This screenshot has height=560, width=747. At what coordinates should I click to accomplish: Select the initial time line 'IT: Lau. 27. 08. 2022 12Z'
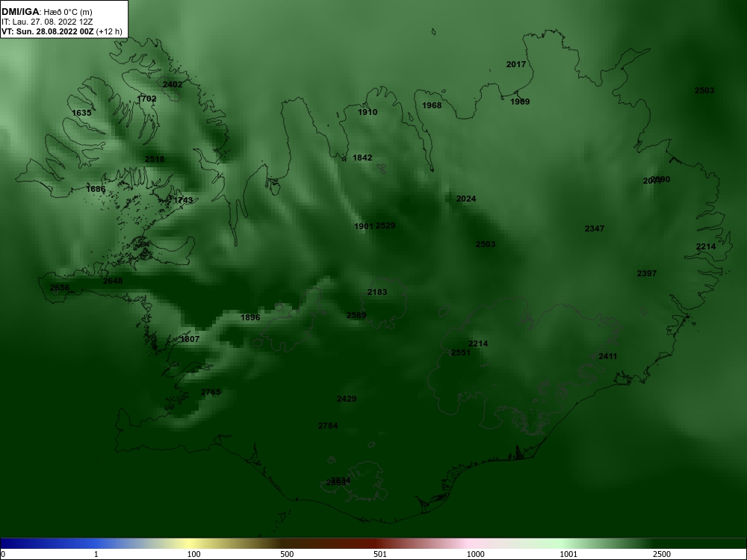tap(46, 22)
